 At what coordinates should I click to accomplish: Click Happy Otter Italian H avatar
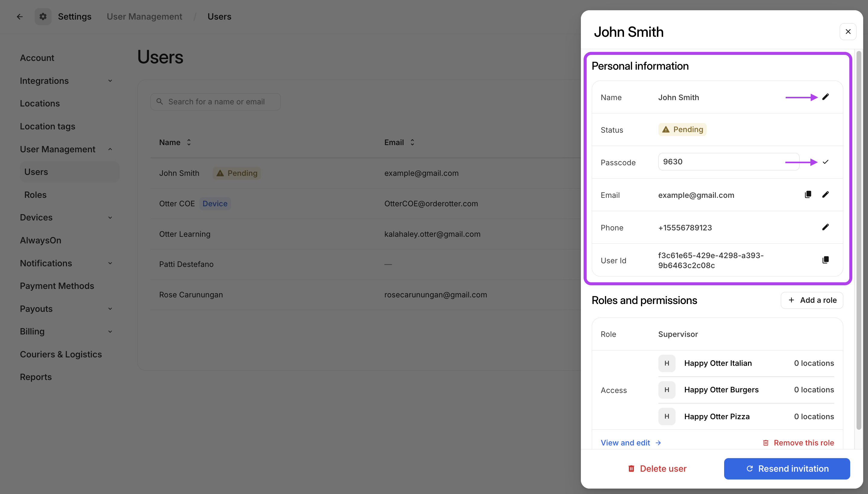coord(667,363)
